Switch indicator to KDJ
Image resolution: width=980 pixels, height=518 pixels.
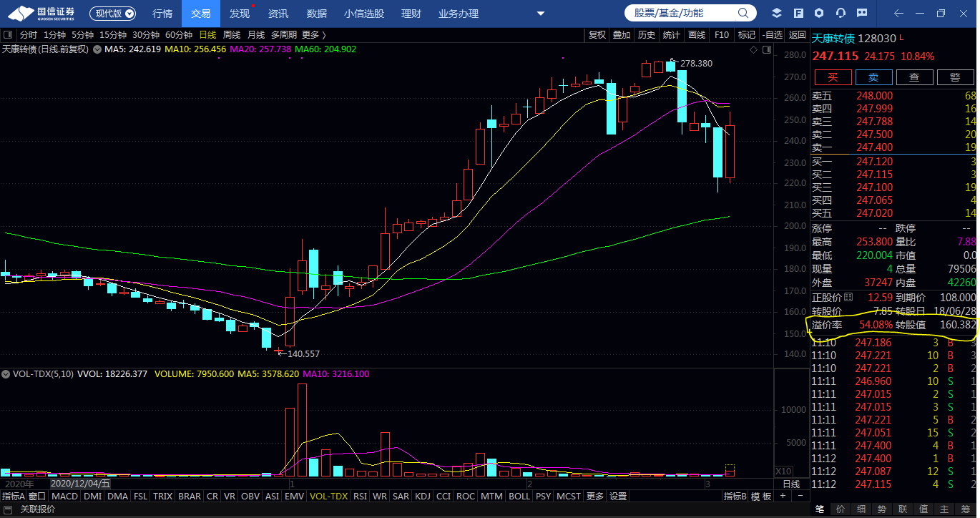(423, 496)
